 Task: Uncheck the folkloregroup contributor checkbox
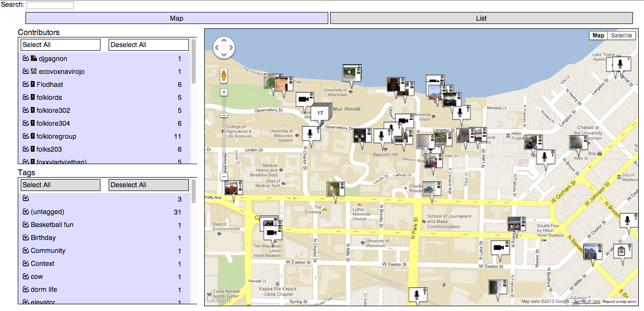pyautogui.click(x=26, y=136)
